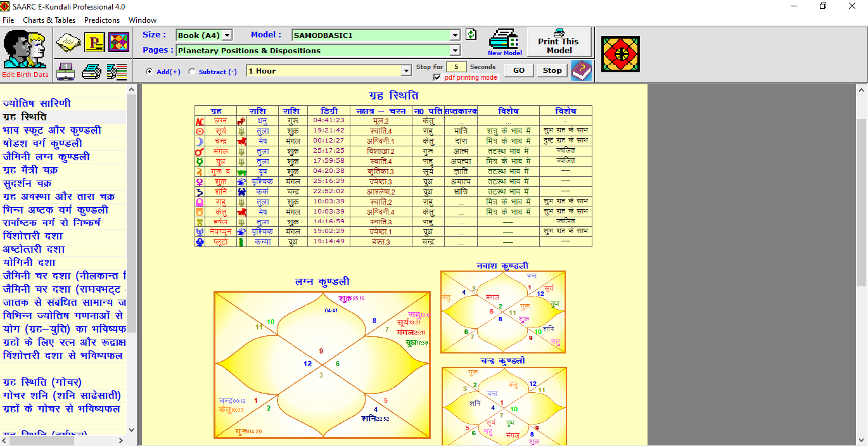
Task: Click the colored list lines icon
Action: tap(117, 71)
